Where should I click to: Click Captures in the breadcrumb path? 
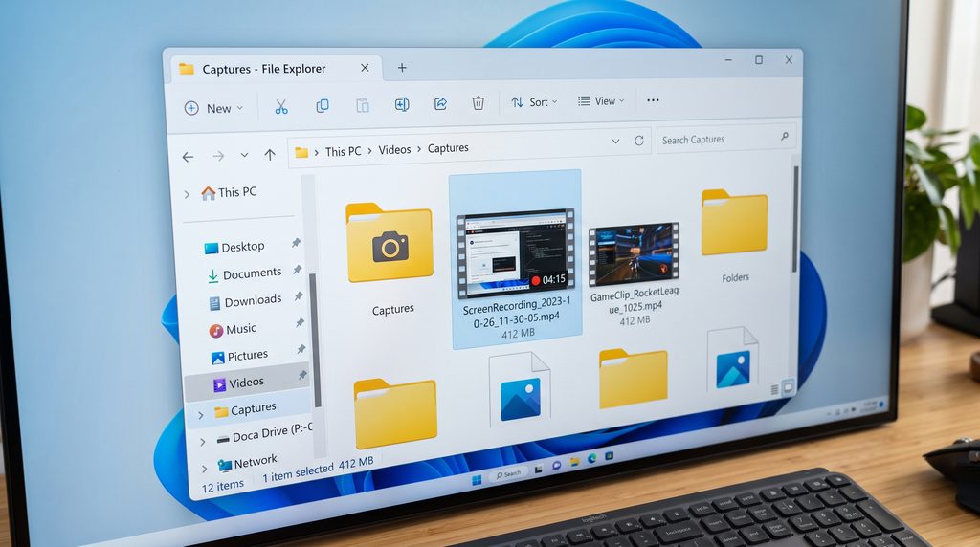pyautogui.click(x=448, y=148)
